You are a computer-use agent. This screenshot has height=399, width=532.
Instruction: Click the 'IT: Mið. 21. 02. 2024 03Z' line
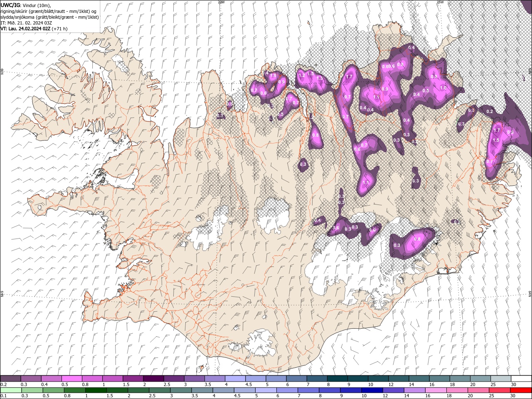(x=26, y=23)
